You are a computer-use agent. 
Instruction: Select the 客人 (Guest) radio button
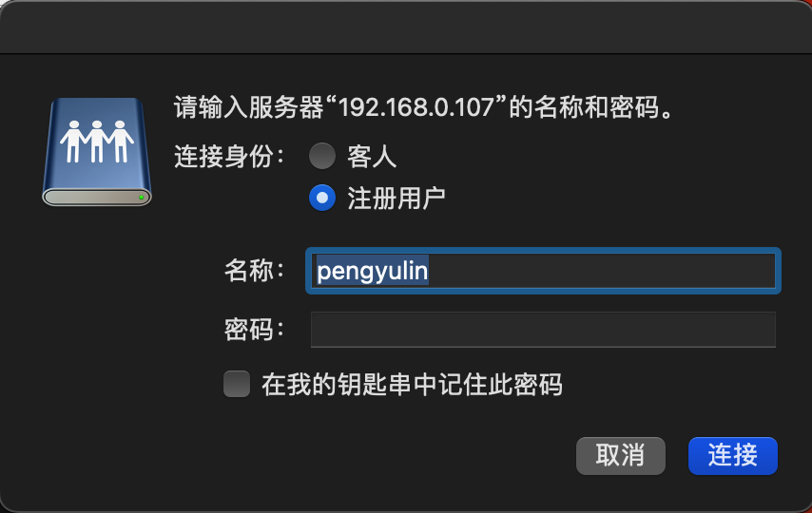(x=322, y=156)
